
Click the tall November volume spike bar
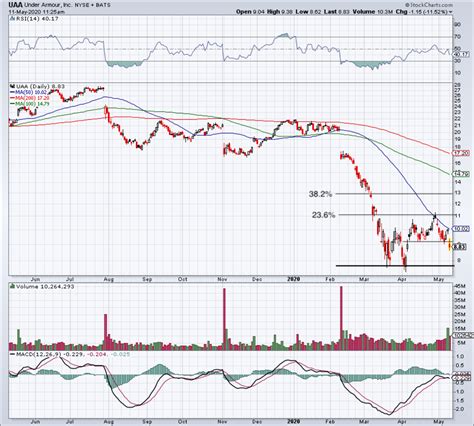point(224,319)
